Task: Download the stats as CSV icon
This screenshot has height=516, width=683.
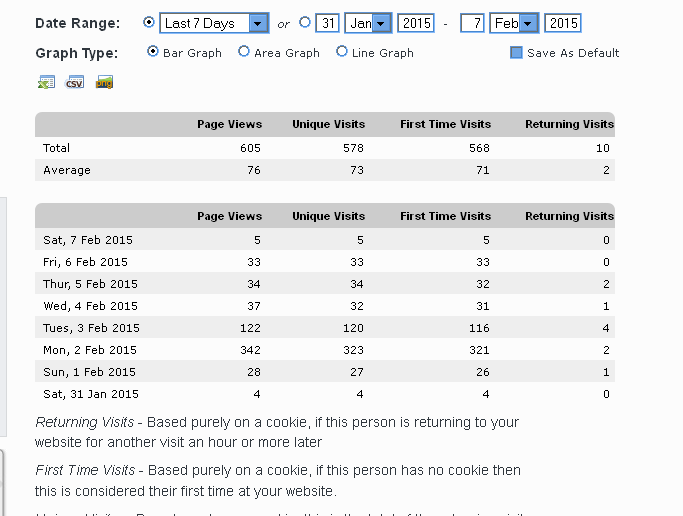Action: pyautogui.click(x=74, y=83)
